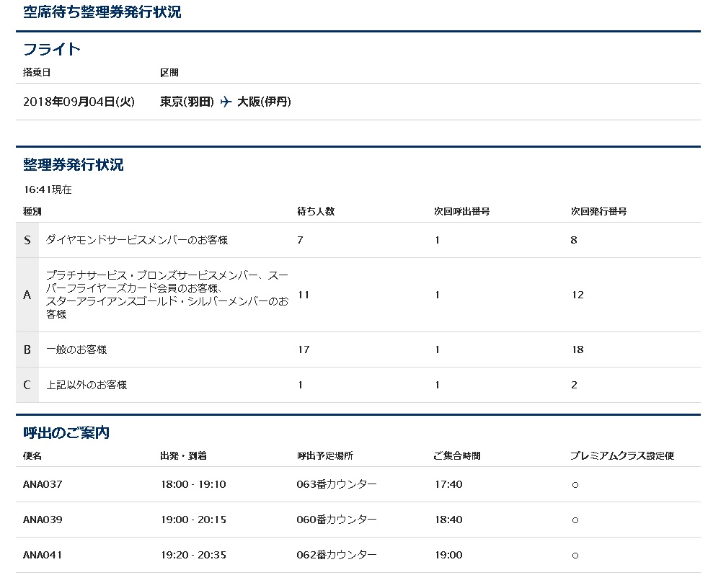This screenshot has width=726, height=588.
Task: Click the premium class circle for ANA039
Action: click(x=575, y=520)
